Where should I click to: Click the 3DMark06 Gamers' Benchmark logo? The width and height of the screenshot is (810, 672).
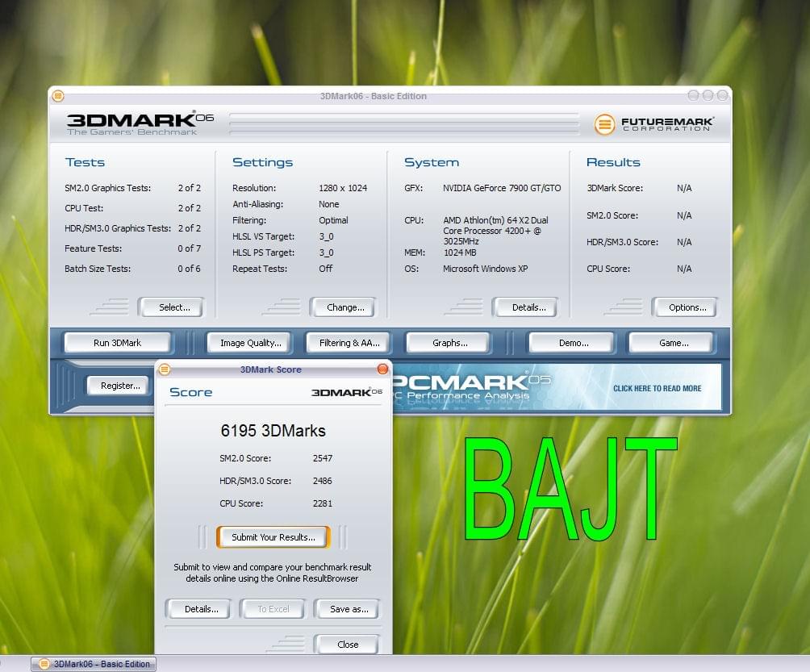click(x=140, y=123)
